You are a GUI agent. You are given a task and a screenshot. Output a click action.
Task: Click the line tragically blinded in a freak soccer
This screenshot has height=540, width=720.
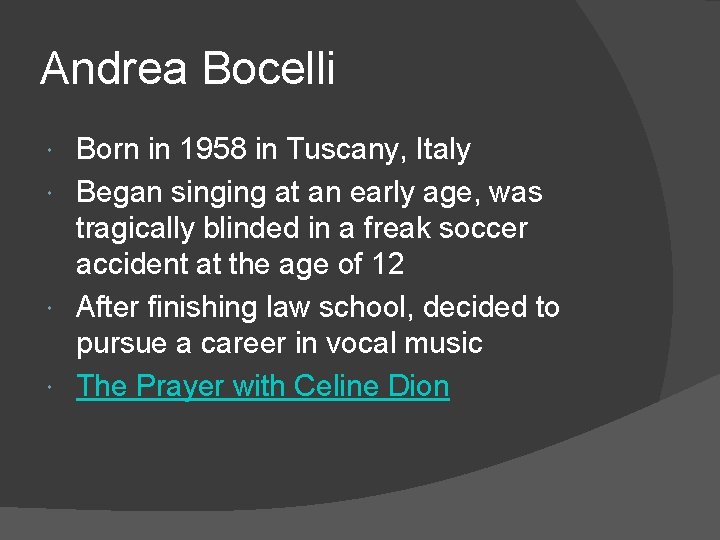click(x=301, y=229)
